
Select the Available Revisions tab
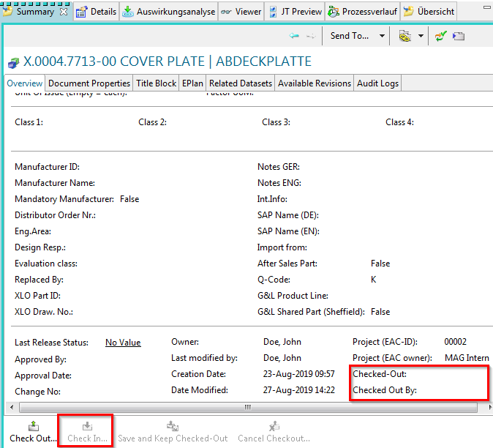315,83
